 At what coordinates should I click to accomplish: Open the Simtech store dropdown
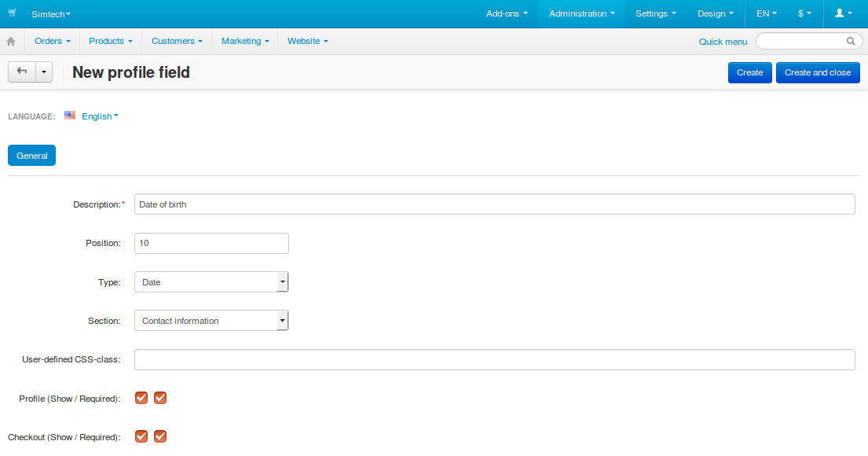[51, 14]
